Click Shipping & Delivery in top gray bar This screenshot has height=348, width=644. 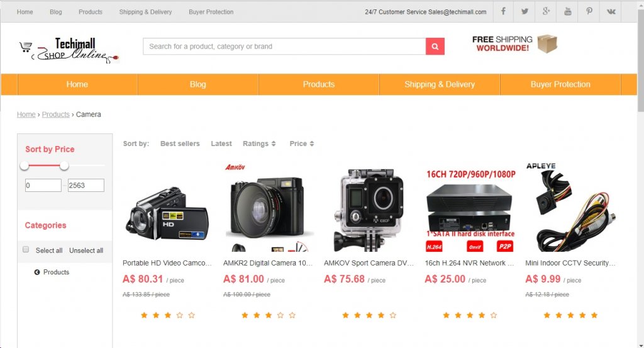click(145, 12)
